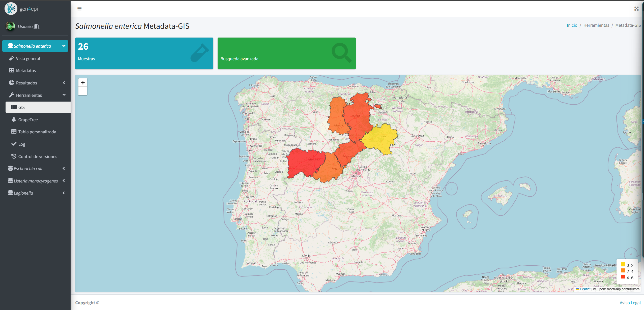Toggle the sidebar with the hamburger icon
The height and width of the screenshot is (310, 644).
click(79, 8)
